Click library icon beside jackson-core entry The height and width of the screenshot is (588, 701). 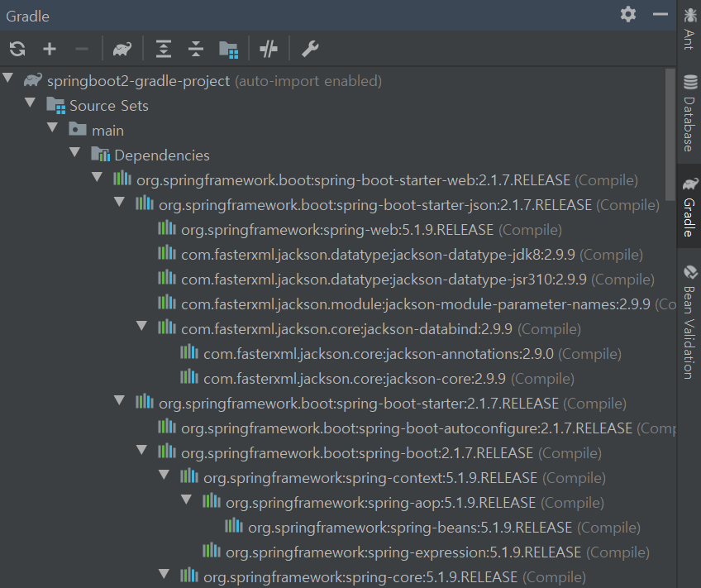pos(189,376)
